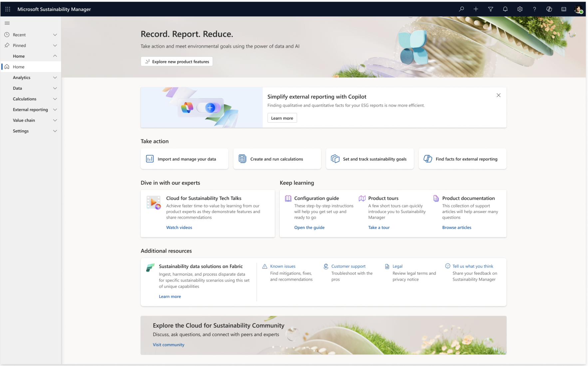Screen dimensions: 588x366
Task: Open the Copilot icon in header
Action: click(549, 9)
